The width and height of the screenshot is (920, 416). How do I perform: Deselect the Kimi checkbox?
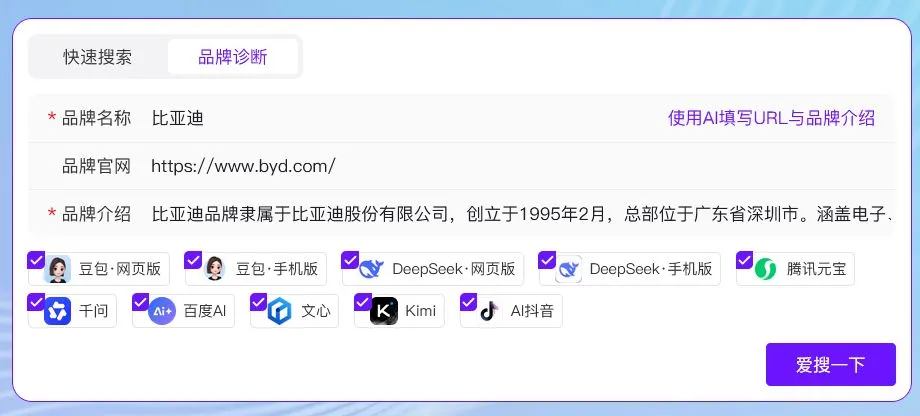click(x=363, y=302)
